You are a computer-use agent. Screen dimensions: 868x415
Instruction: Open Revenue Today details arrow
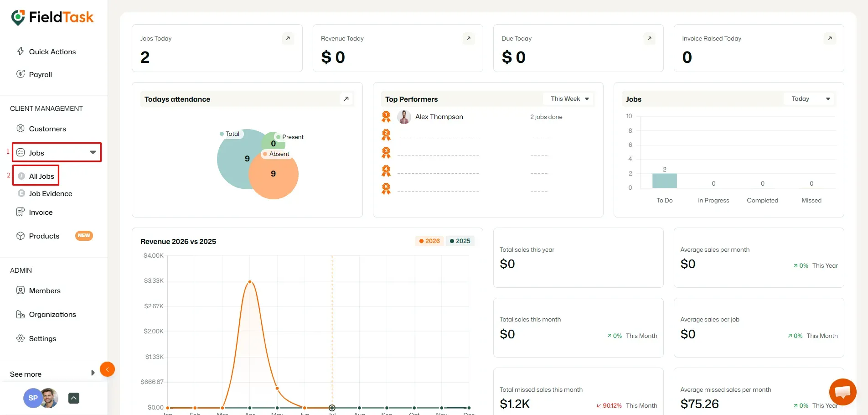469,38
